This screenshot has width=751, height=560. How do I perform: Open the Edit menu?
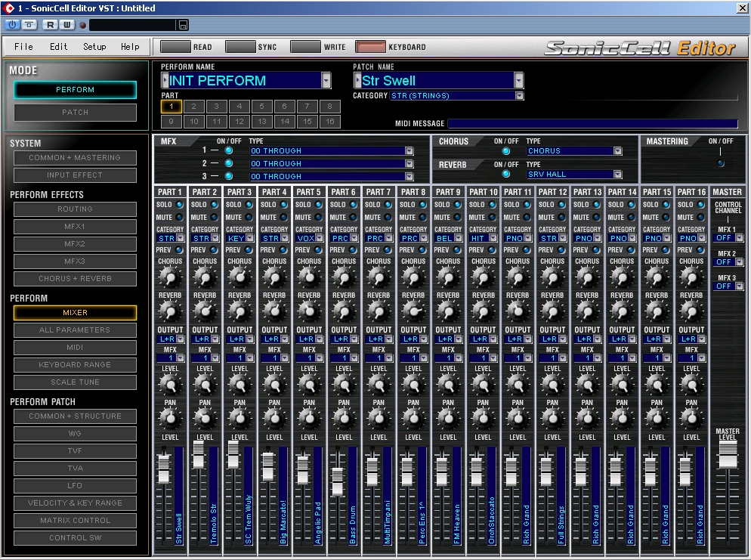tap(58, 46)
